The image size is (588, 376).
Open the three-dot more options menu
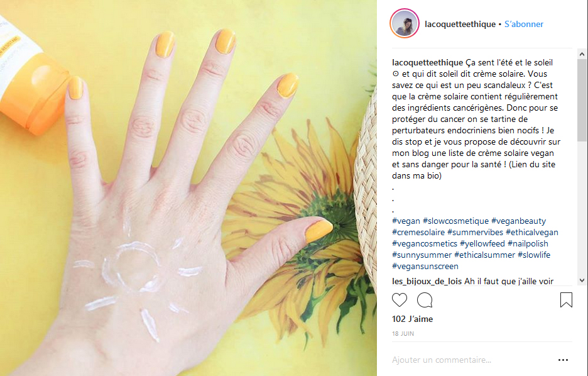[x=563, y=360]
